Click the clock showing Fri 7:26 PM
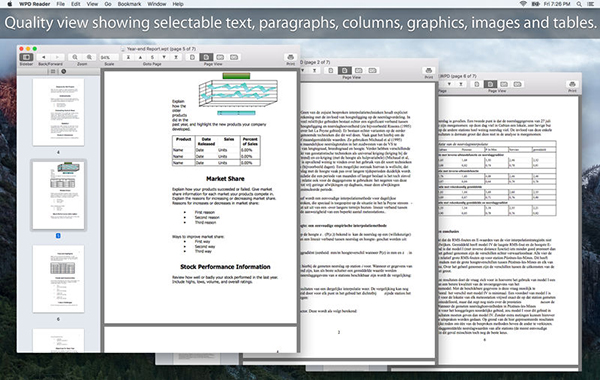600x380 pixels. click(x=557, y=4)
